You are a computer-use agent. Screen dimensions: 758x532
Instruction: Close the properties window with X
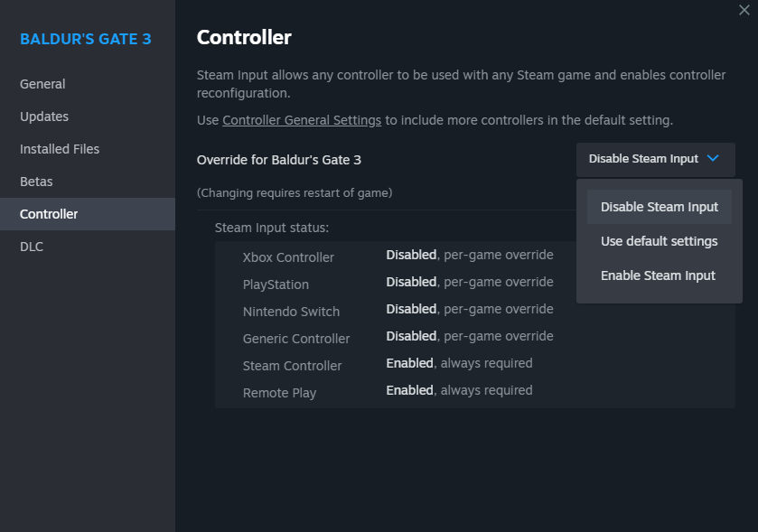[744, 10]
